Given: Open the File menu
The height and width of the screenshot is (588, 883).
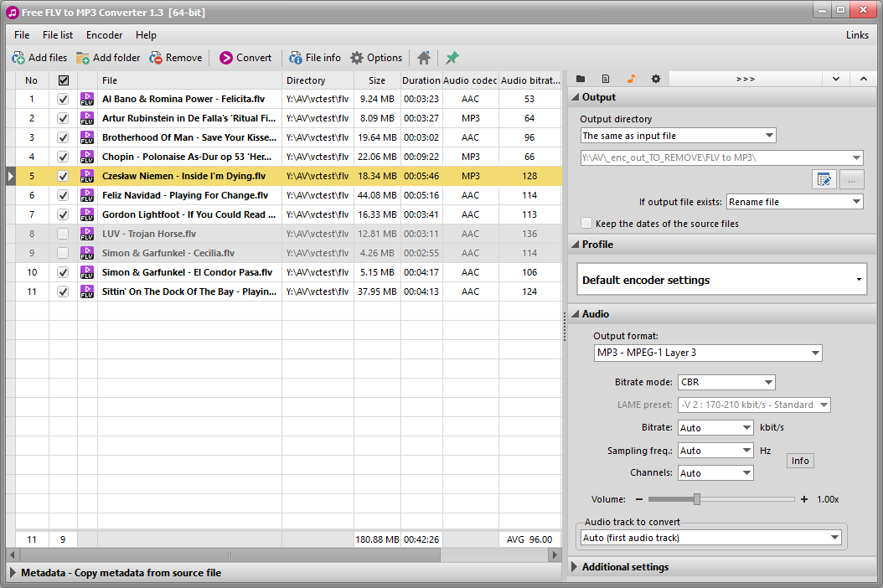Looking at the screenshot, I should [x=22, y=35].
